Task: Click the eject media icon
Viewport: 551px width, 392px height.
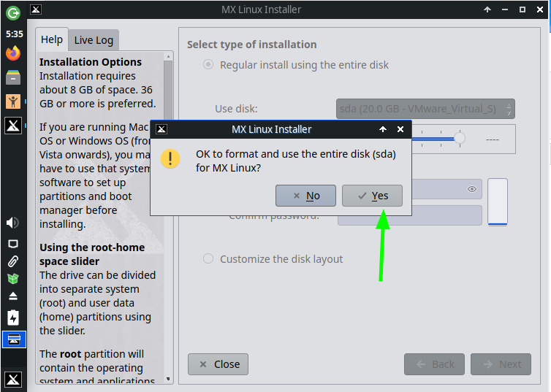Action: click(x=13, y=296)
